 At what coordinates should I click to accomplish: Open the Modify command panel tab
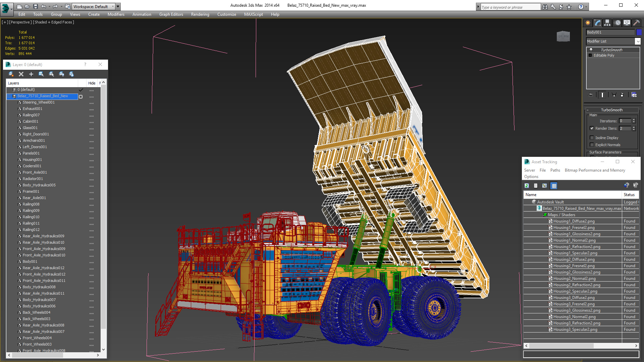597,23
